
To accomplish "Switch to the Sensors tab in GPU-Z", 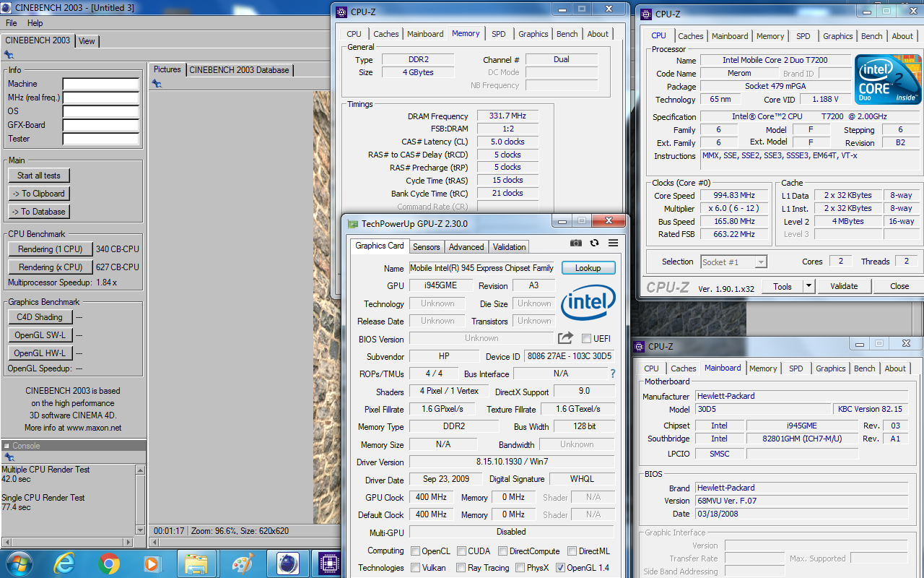I will click(427, 247).
